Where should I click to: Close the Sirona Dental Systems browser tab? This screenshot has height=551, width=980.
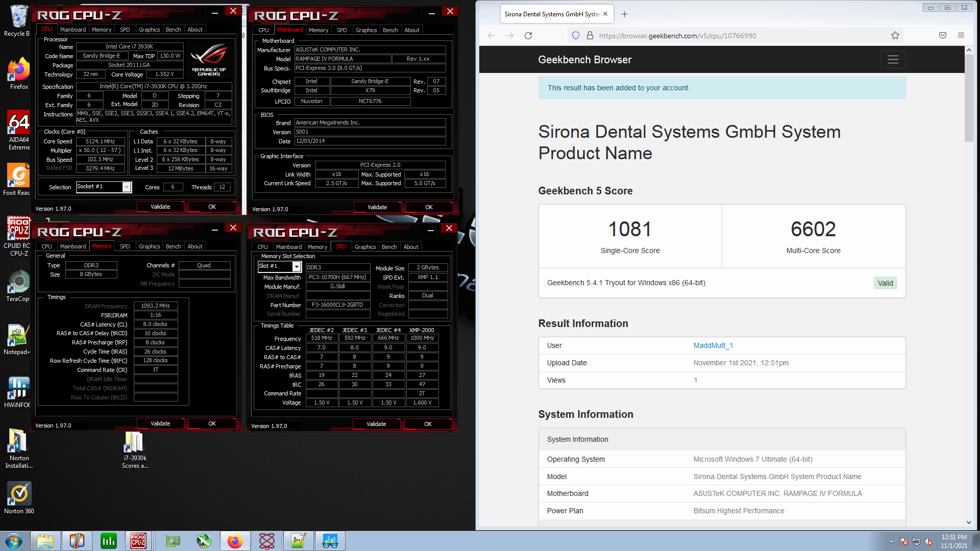click(x=605, y=14)
